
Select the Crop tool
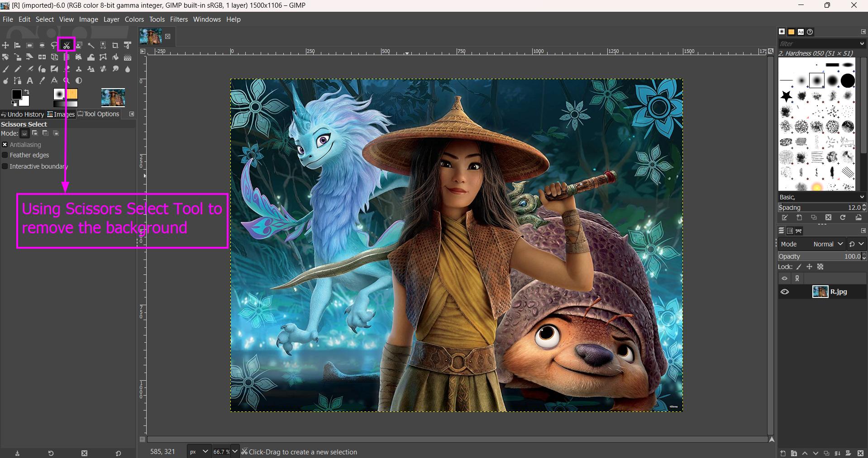[x=115, y=45]
